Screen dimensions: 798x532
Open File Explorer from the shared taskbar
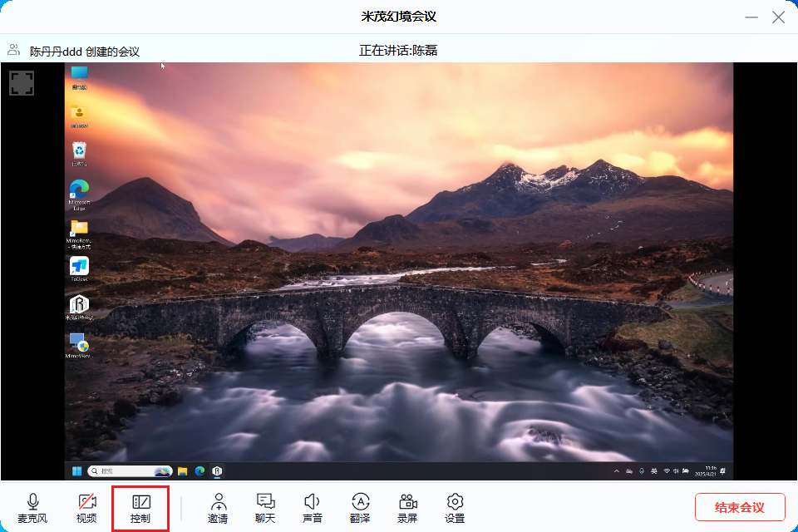point(182,471)
